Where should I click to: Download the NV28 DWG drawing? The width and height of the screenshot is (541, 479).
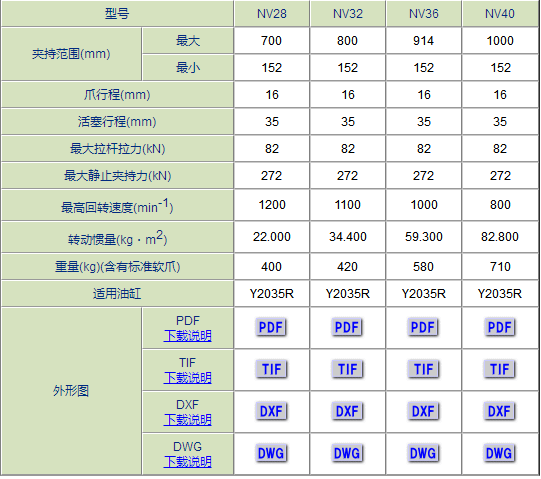[271, 453]
